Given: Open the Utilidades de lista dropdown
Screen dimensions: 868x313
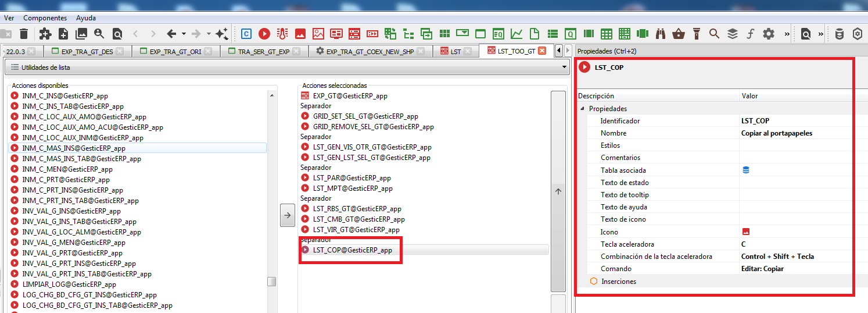Looking at the screenshot, I should pos(564,67).
